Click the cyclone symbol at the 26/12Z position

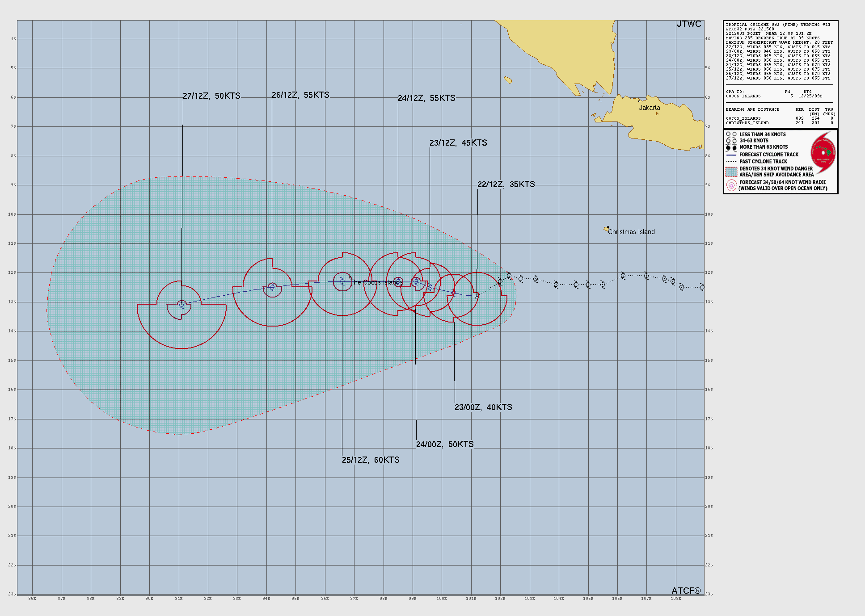[272, 287]
